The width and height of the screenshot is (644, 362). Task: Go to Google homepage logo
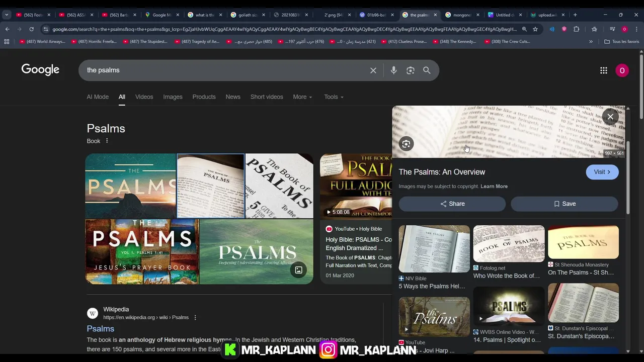40,70
